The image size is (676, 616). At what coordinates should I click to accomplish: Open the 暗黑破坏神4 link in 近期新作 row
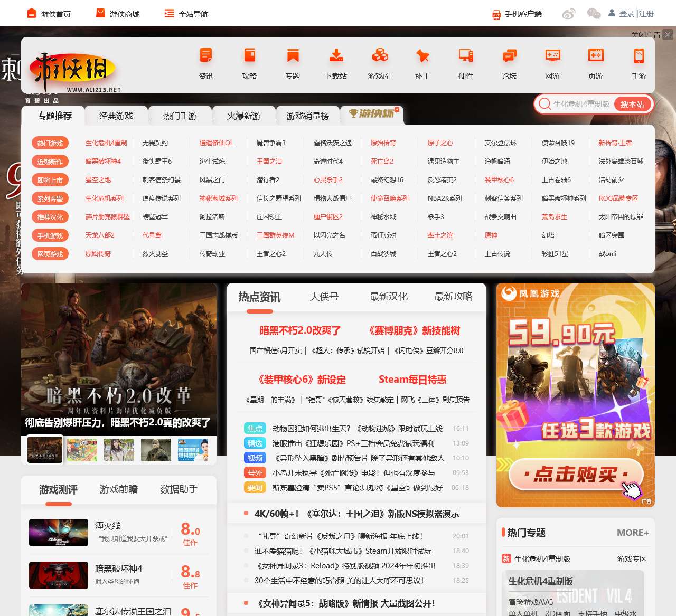click(103, 161)
